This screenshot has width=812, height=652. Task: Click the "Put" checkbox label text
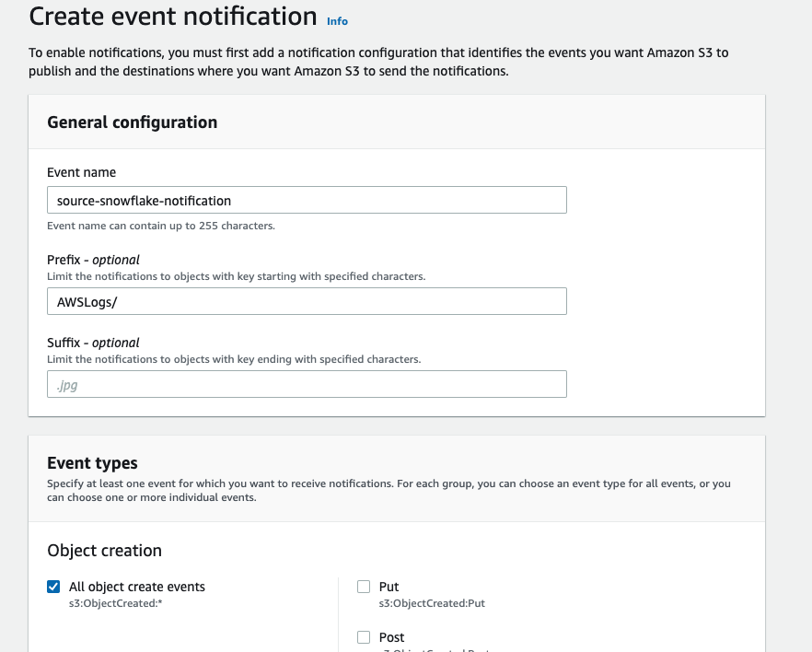[x=389, y=587]
